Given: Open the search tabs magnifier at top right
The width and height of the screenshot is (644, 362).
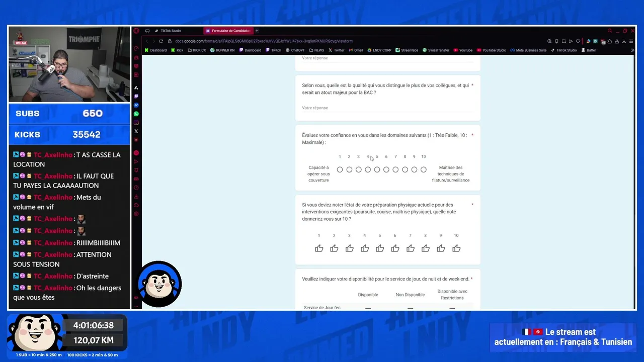Looking at the screenshot, I should (610, 31).
